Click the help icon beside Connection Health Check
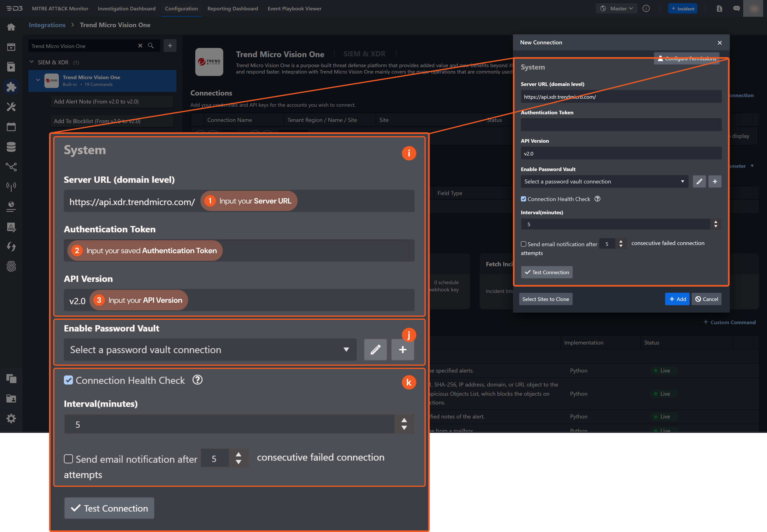767x532 pixels. point(598,199)
